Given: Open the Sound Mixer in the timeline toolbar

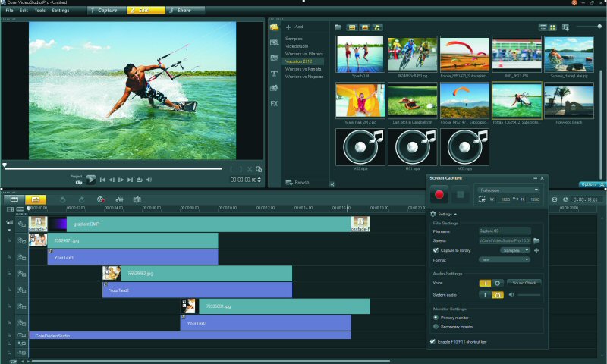Looking at the screenshot, I should pos(119,199).
